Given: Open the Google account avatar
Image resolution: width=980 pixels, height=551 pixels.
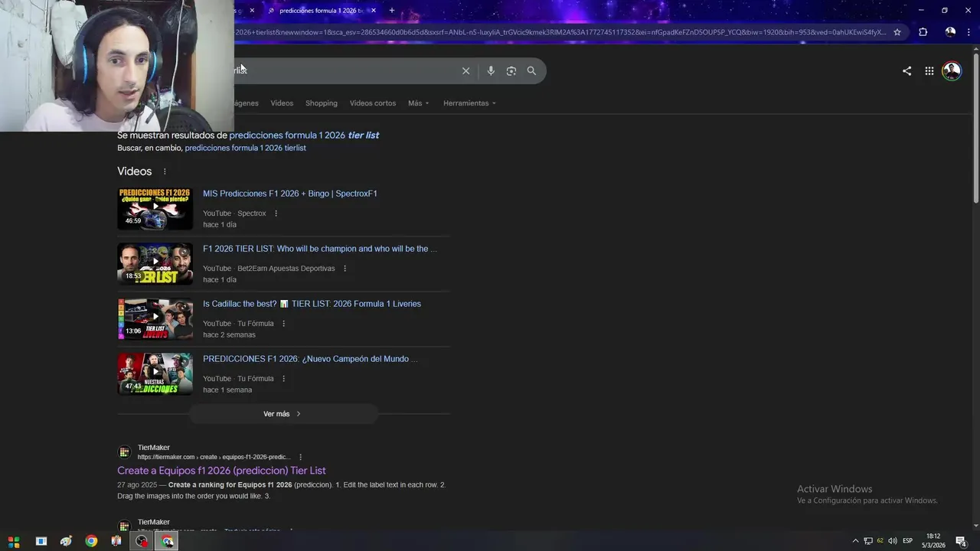Looking at the screenshot, I should pos(952,70).
